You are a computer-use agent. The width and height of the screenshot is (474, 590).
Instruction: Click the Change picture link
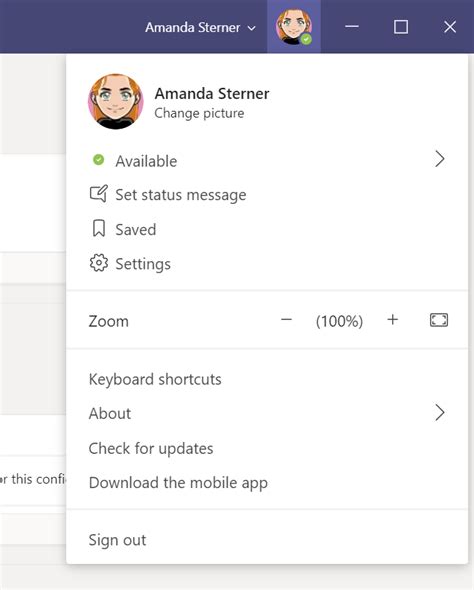199,113
